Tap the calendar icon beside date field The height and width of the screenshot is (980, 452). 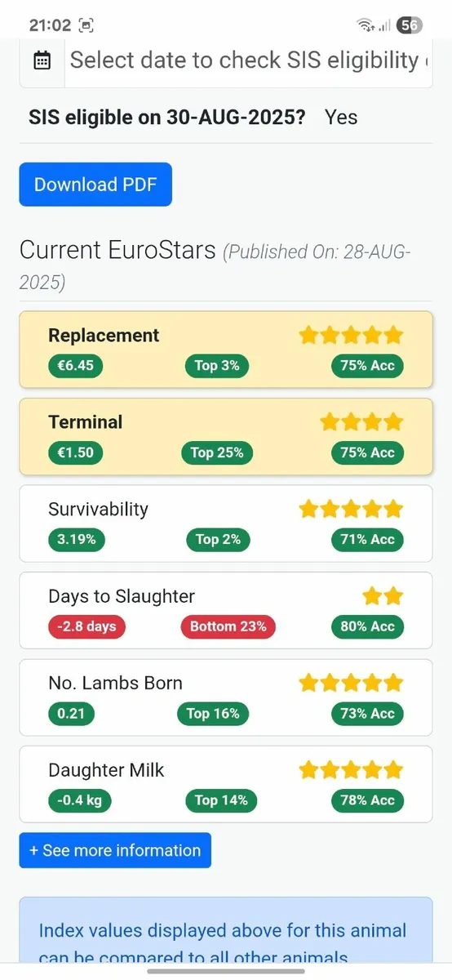42,60
